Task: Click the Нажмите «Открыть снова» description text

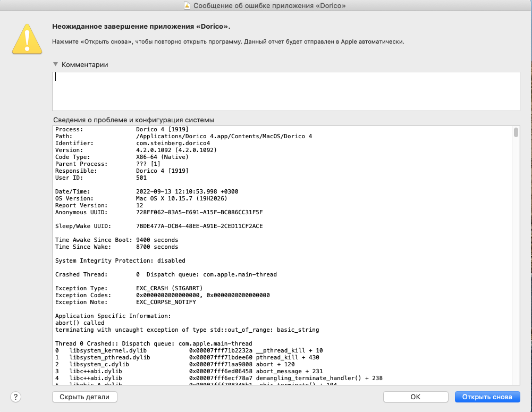Action: point(228,41)
